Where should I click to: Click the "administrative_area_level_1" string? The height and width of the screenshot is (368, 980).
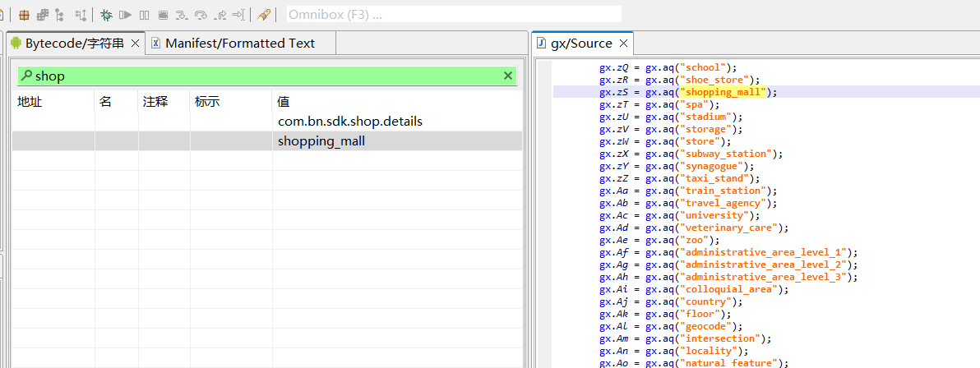click(x=763, y=252)
